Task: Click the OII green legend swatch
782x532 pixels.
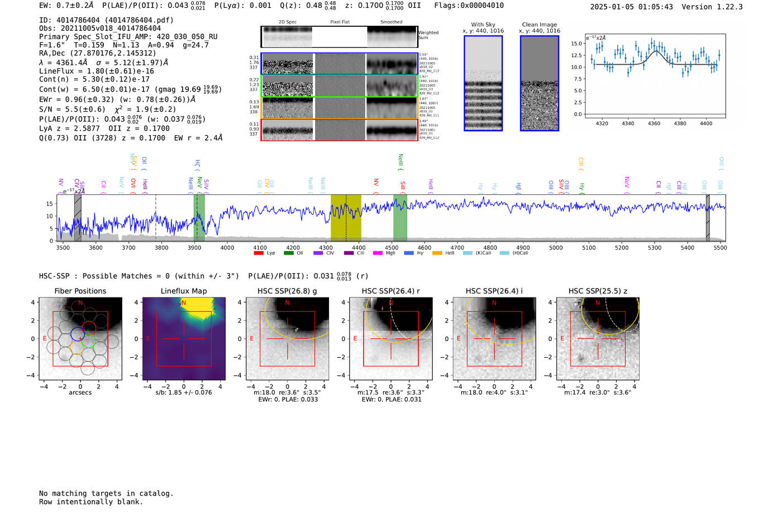Action: [289, 253]
